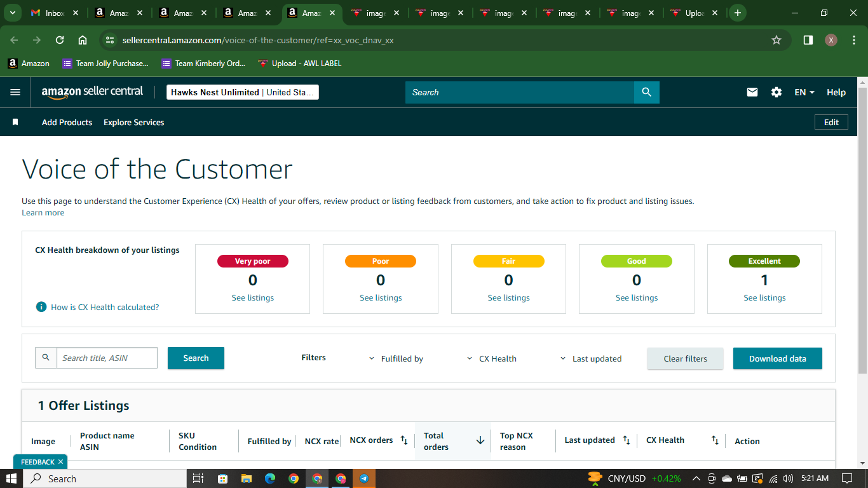
Task: Open Upload - AWL LABEL bookmark
Action: 299,63
